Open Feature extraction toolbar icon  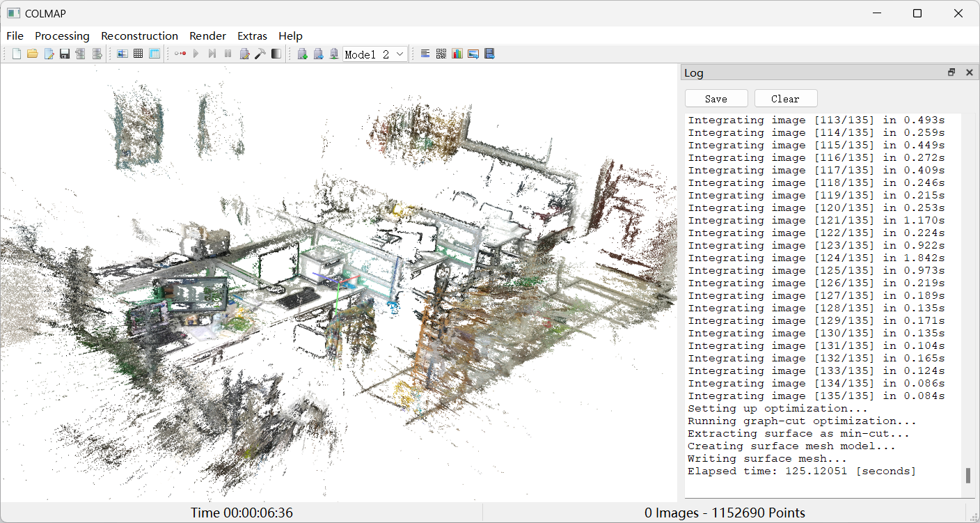tap(122, 54)
